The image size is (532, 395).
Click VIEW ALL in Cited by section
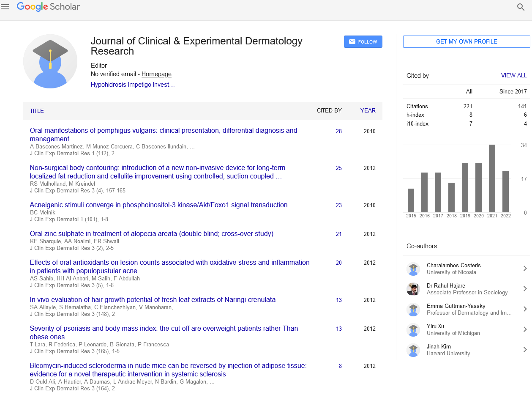tap(514, 75)
